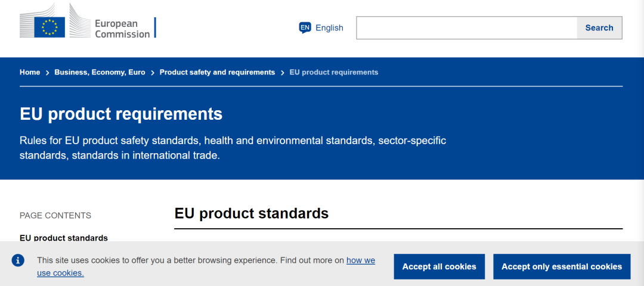
Task: Select the current EU product requirements breadcrumb
Action: click(x=334, y=72)
